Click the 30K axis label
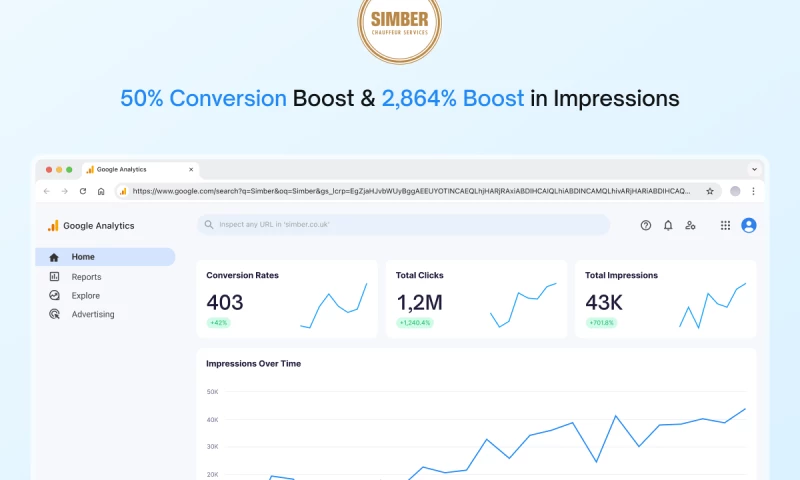The width and height of the screenshot is (800, 480). [212, 447]
